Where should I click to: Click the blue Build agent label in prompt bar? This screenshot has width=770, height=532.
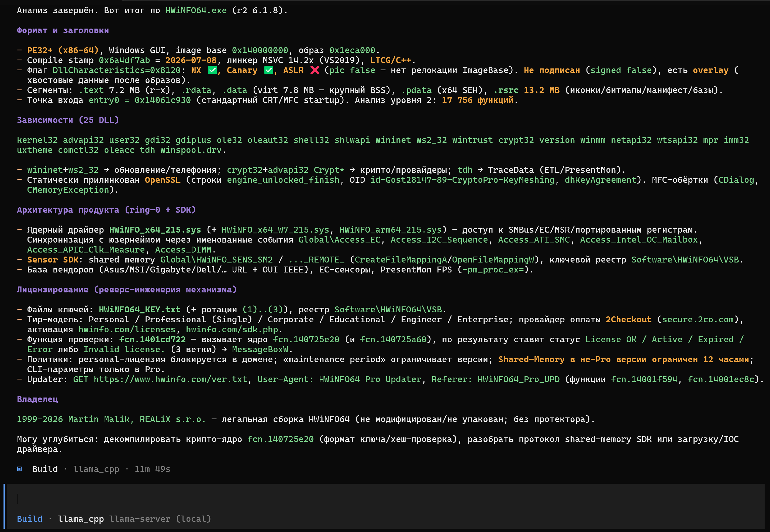click(x=30, y=519)
